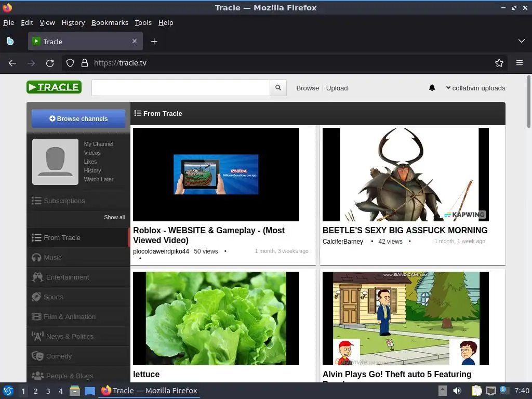
Task: Open a new tab with the plus button
Action: pos(154,42)
